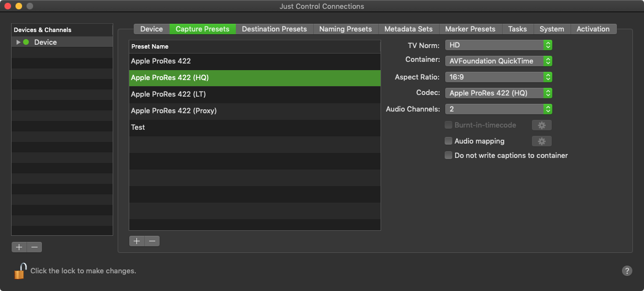Enable the Audio mapping checkbox

click(x=448, y=141)
